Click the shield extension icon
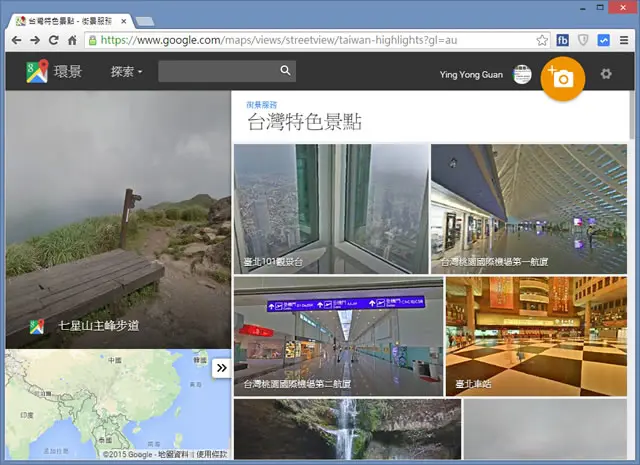 583,40
